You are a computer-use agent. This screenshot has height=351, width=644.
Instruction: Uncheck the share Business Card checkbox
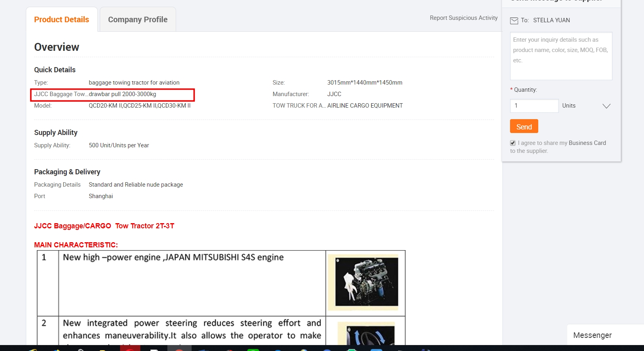tap(513, 143)
